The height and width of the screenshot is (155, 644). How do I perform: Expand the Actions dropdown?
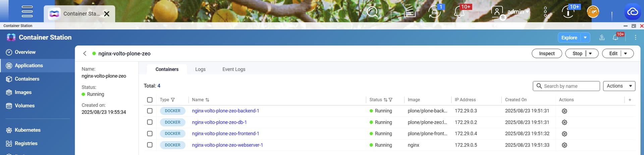coord(619,86)
